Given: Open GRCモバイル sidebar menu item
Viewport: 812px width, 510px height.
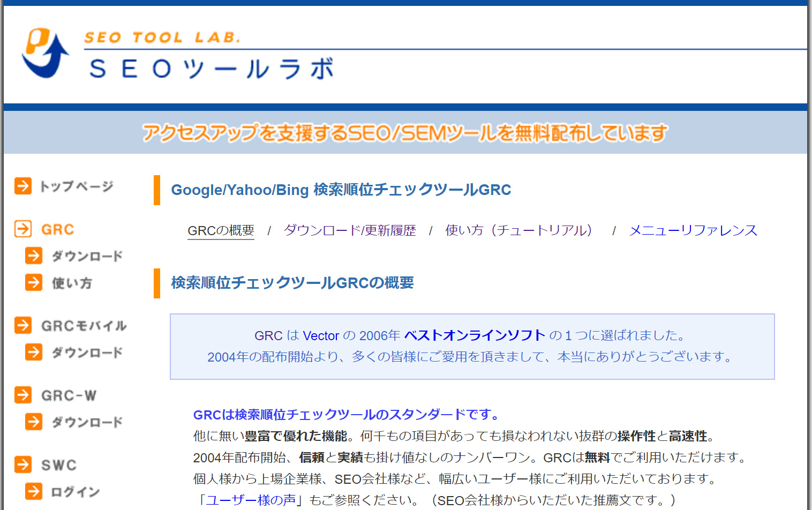Looking at the screenshot, I should pos(84,326).
